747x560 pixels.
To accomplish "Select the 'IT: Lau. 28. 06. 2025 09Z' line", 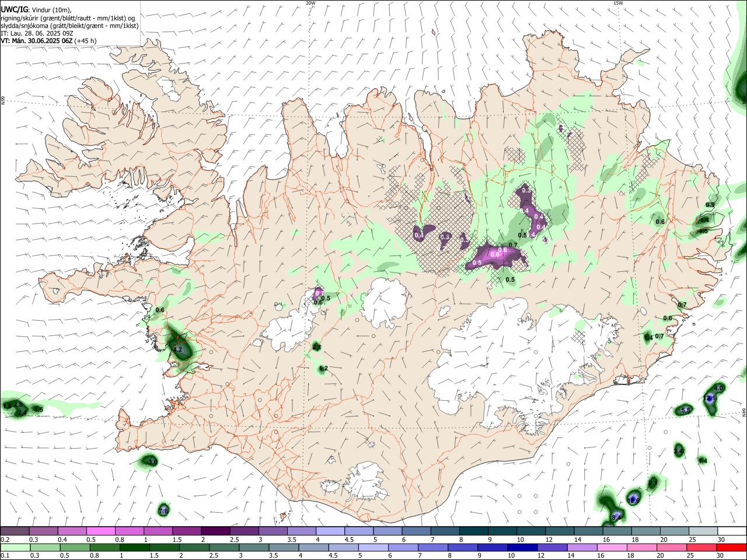I will [37, 33].
